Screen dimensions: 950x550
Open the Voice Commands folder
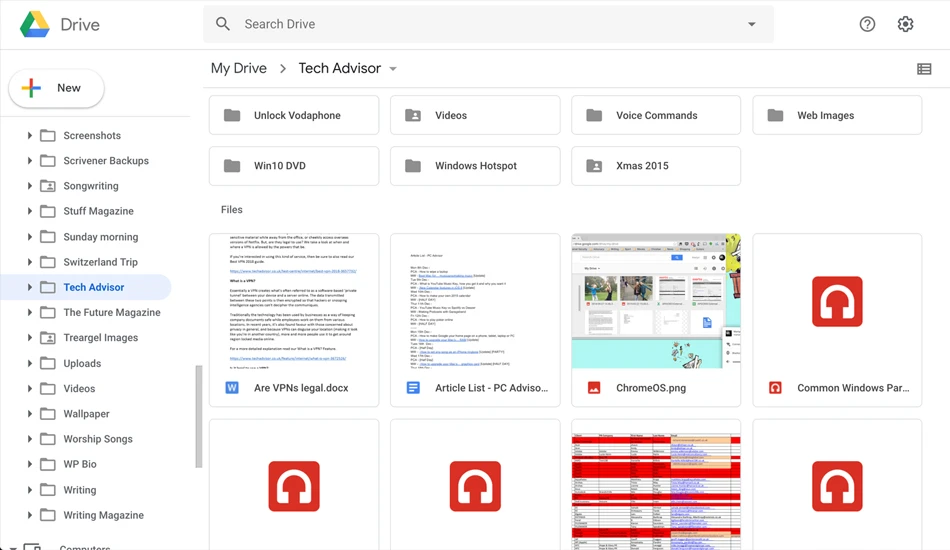coord(656,115)
